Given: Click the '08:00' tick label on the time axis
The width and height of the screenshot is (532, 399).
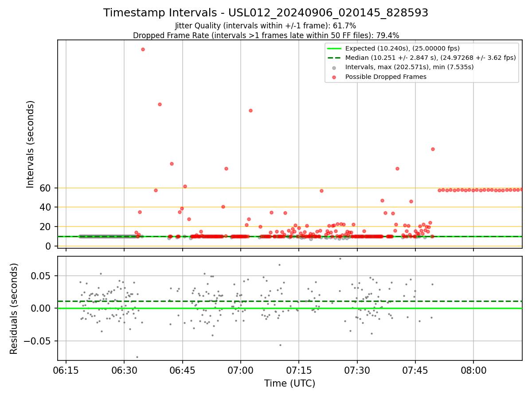Looking at the screenshot, I should tap(473, 370).
